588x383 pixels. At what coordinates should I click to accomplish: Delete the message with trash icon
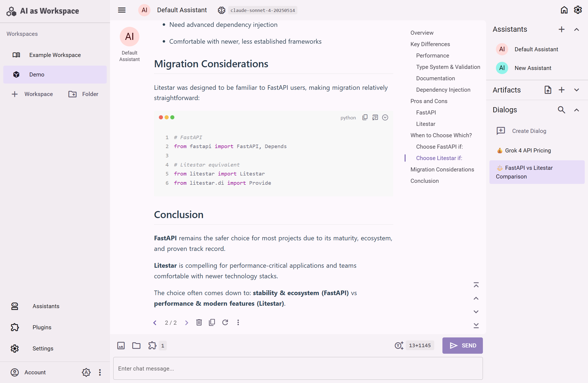[199, 322]
